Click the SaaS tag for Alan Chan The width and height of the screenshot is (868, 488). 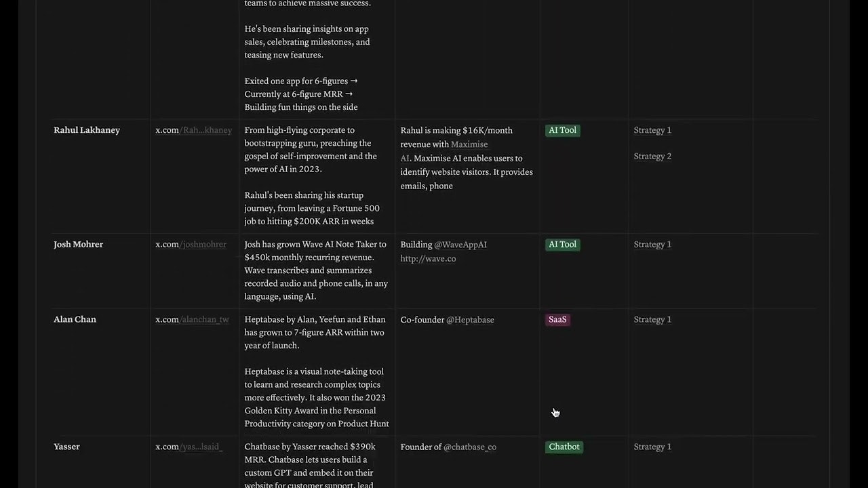coord(557,319)
